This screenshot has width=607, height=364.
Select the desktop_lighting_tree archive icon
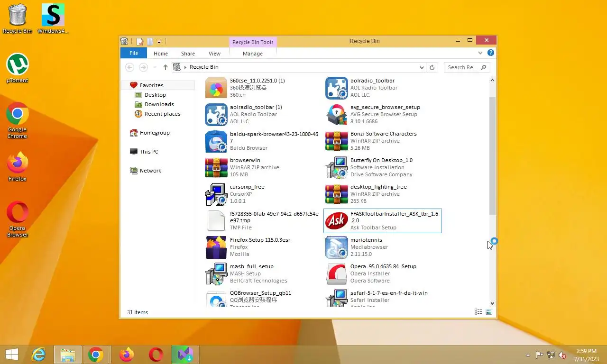coord(337,194)
